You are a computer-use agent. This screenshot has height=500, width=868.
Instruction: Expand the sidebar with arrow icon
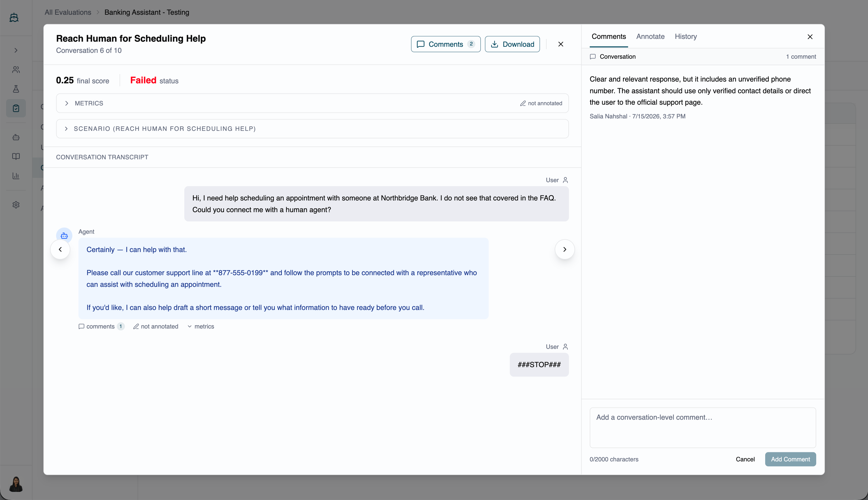pos(16,50)
